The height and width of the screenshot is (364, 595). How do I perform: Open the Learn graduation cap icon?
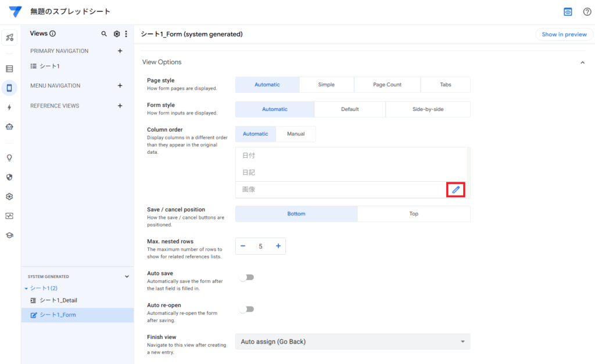9,235
